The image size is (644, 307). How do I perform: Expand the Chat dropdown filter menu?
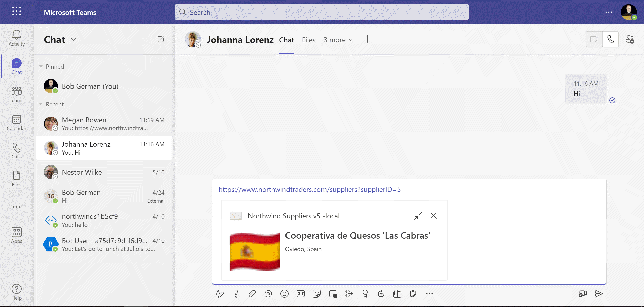[74, 39]
